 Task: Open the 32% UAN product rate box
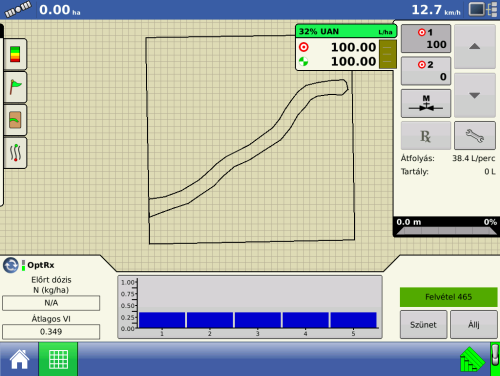coord(346,47)
